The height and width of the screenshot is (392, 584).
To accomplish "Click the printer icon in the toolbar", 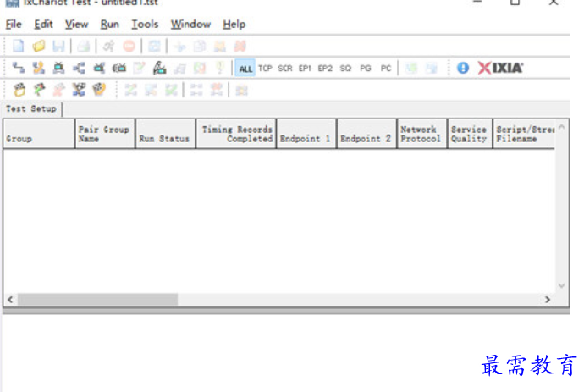I will (x=84, y=46).
